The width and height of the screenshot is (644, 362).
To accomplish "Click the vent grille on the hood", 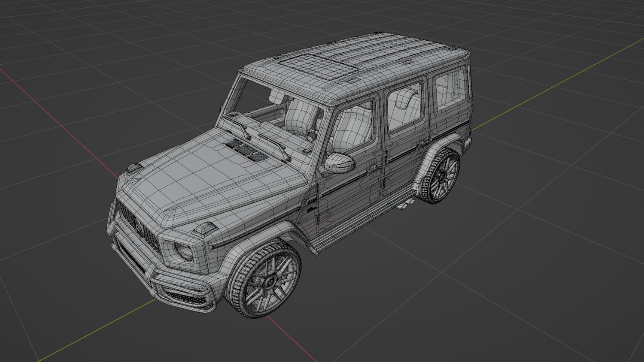I will pos(247,150).
